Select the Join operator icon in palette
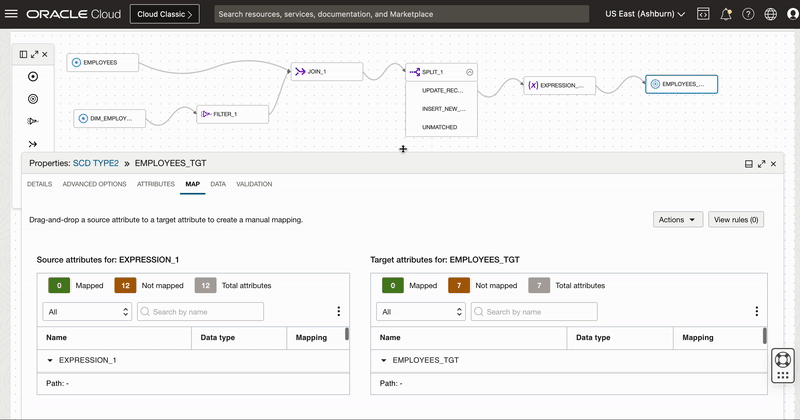The width and height of the screenshot is (800, 420). pyautogui.click(x=33, y=144)
